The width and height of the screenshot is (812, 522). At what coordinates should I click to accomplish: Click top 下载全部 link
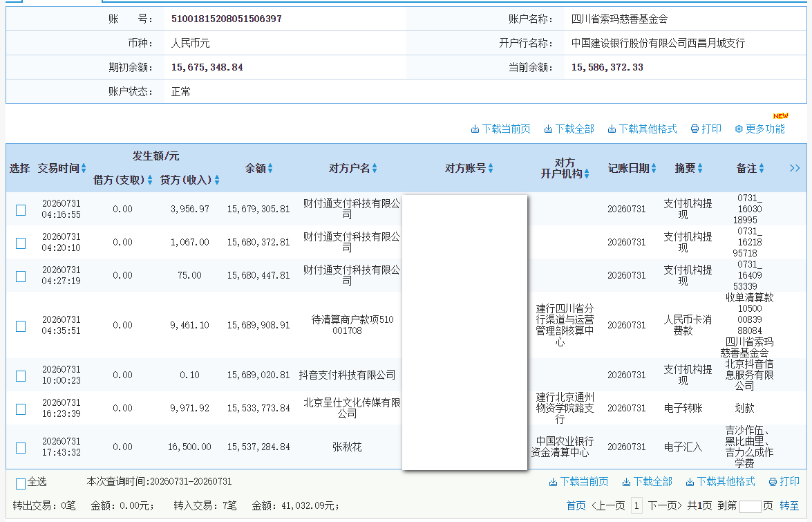569,129
